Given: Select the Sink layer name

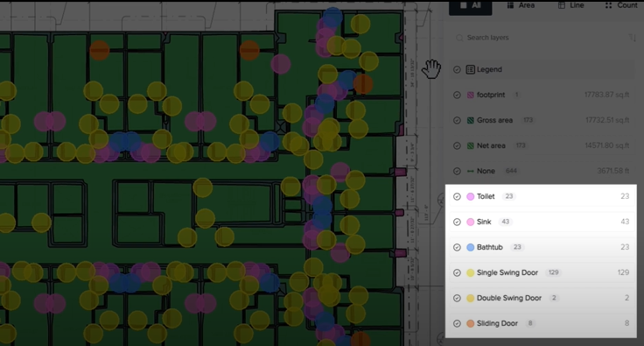Looking at the screenshot, I should [x=484, y=222].
